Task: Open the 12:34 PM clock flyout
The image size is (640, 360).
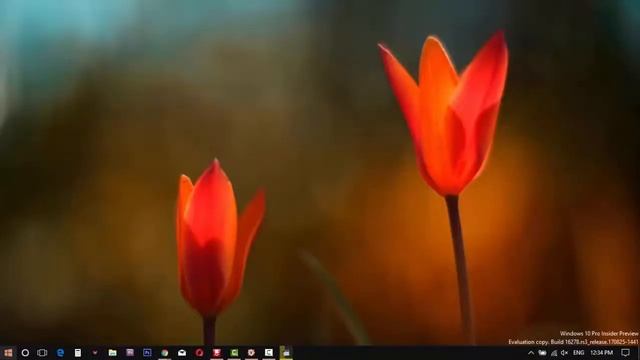Action: [602, 353]
